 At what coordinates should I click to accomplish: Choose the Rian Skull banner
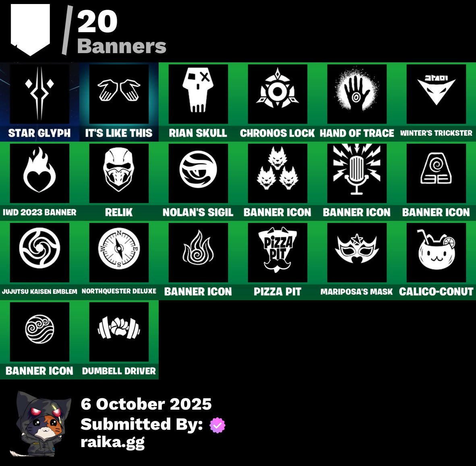coord(198,94)
